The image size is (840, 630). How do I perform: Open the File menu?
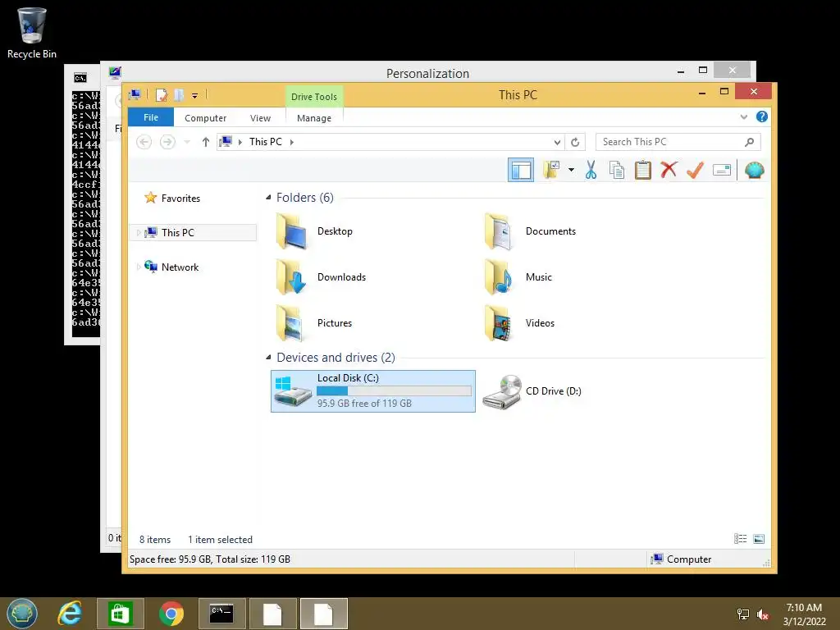[x=151, y=117]
